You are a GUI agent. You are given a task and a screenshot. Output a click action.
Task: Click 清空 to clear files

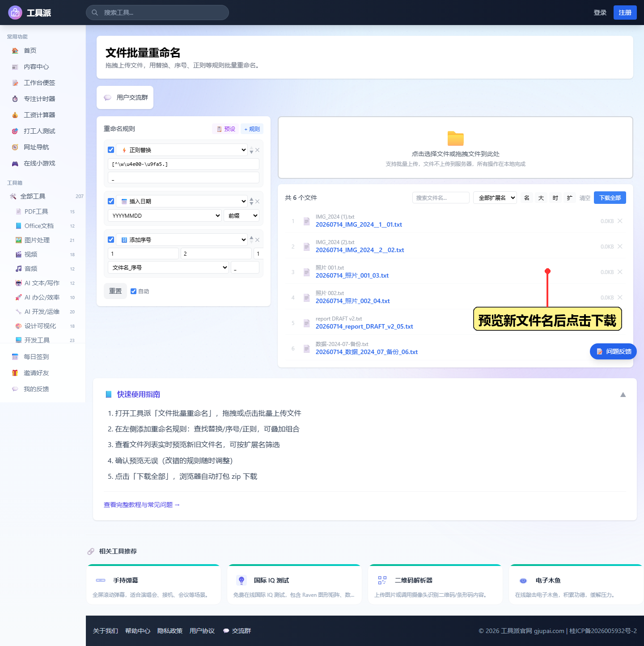pos(585,198)
